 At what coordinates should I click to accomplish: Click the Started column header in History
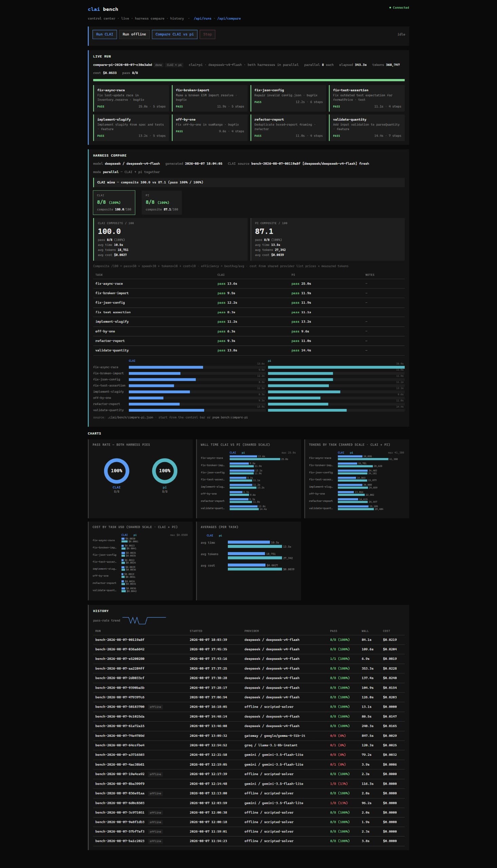tap(196, 631)
